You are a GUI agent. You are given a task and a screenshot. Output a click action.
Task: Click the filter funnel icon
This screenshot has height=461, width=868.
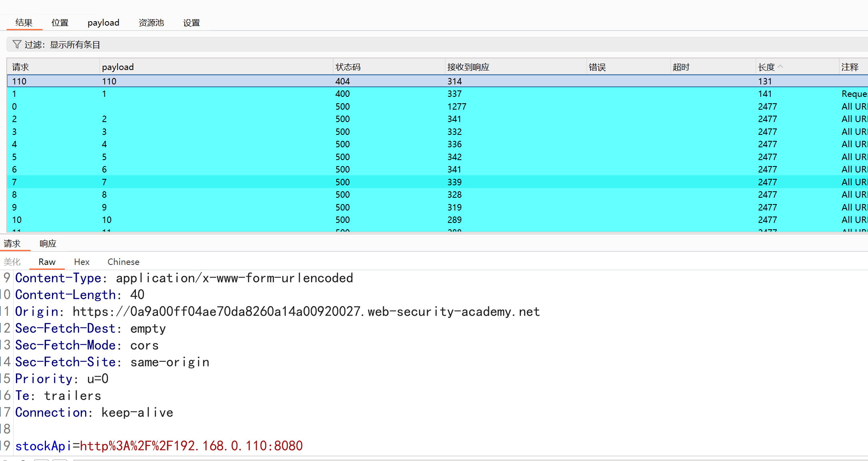pos(17,44)
